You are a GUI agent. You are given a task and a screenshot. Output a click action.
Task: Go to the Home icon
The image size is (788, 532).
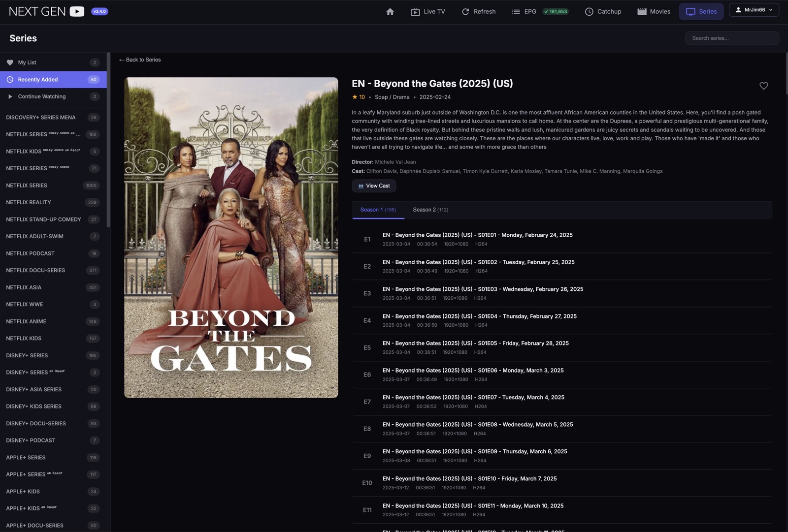pos(390,11)
